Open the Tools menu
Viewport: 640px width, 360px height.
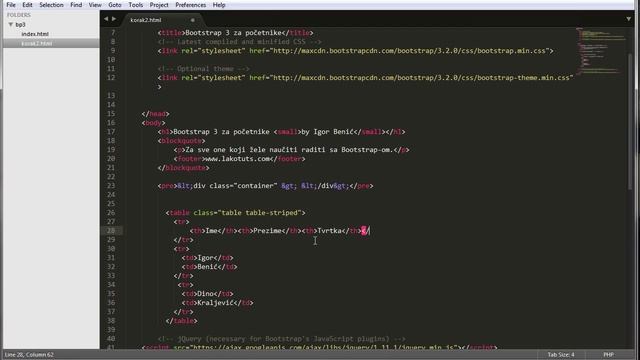[x=136, y=5]
